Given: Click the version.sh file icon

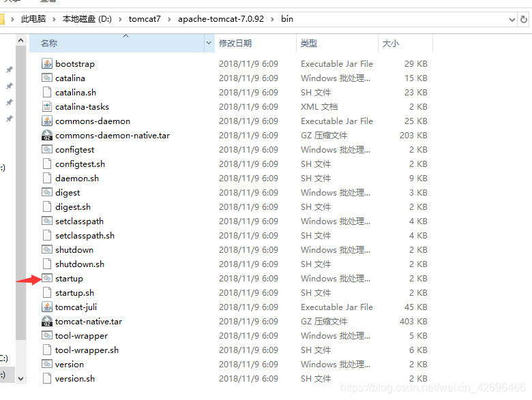Looking at the screenshot, I should click(x=47, y=378).
